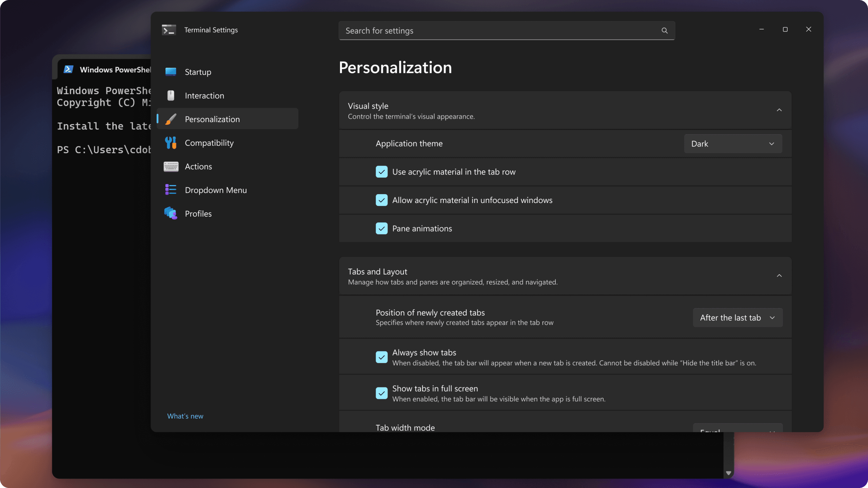Open the Position of newly created tabs dropdown

[737, 317]
